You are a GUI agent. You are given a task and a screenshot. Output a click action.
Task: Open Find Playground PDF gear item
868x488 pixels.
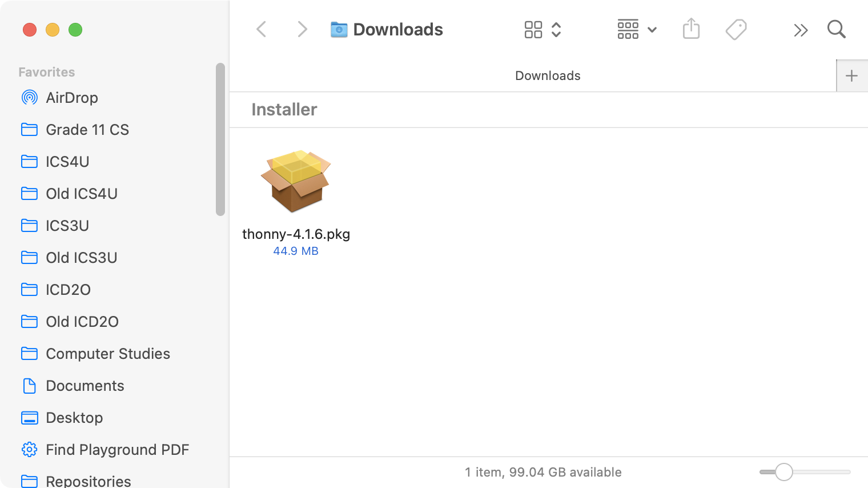(x=117, y=450)
